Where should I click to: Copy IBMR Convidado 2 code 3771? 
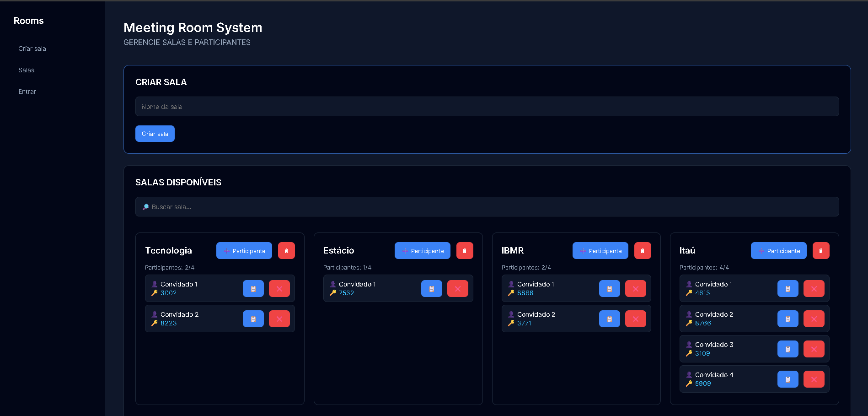[x=610, y=319]
